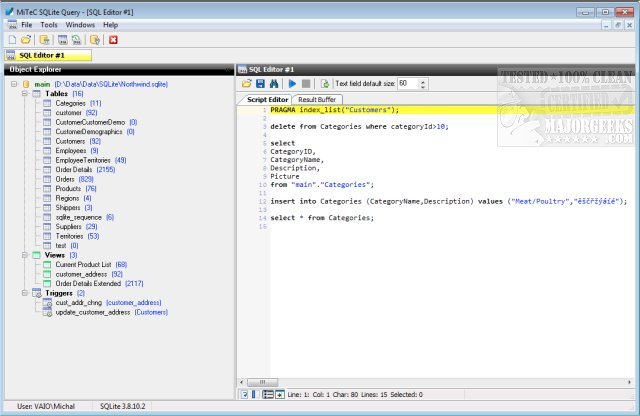Viewport: 640px width, 416px height.
Task: Select the Order Details table
Action: (x=76, y=170)
